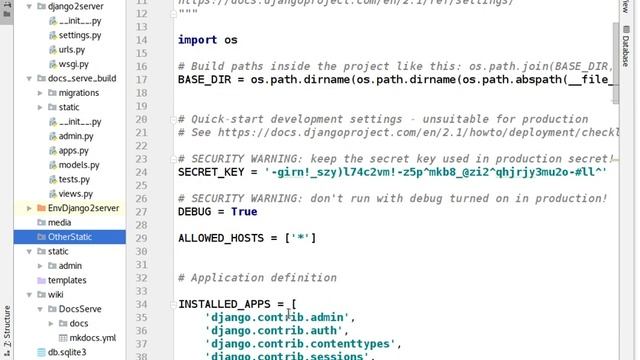Open admin.py file

point(76,136)
